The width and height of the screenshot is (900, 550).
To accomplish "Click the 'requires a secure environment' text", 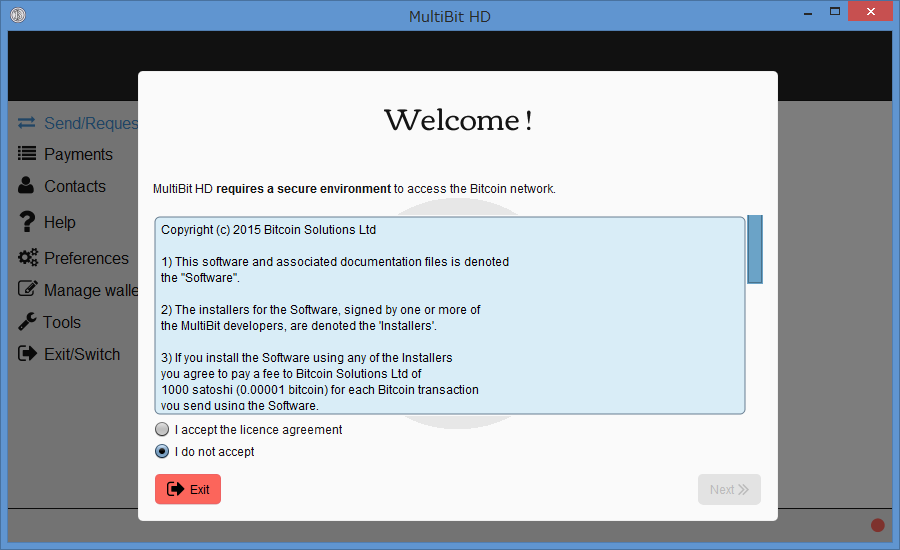I will tap(303, 189).
